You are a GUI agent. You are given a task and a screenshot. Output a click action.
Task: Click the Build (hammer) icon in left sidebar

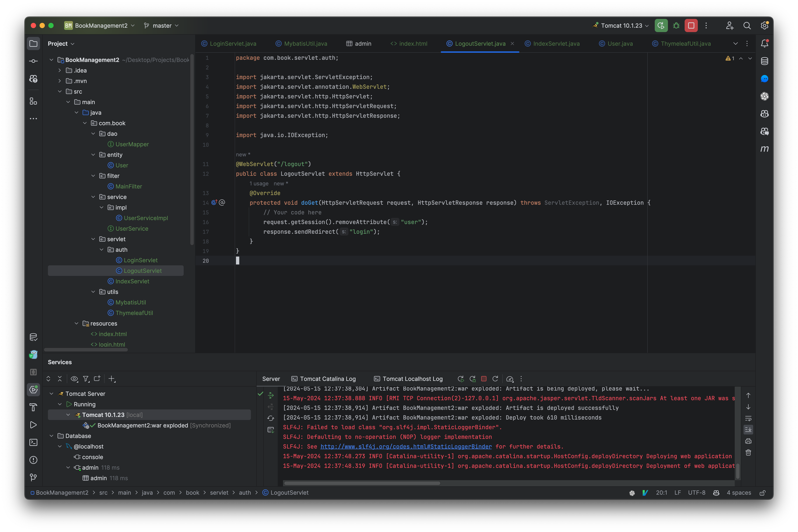click(x=33, y=407)
